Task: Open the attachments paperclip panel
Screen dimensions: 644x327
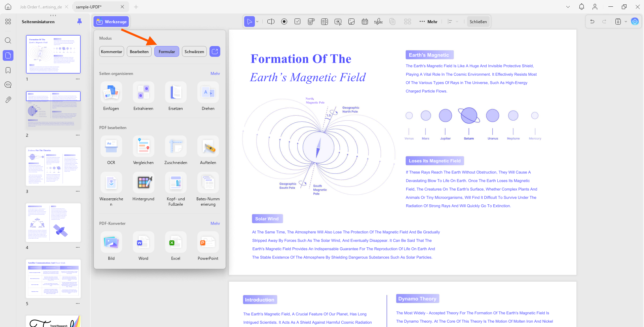Action: tap(8, 100)
